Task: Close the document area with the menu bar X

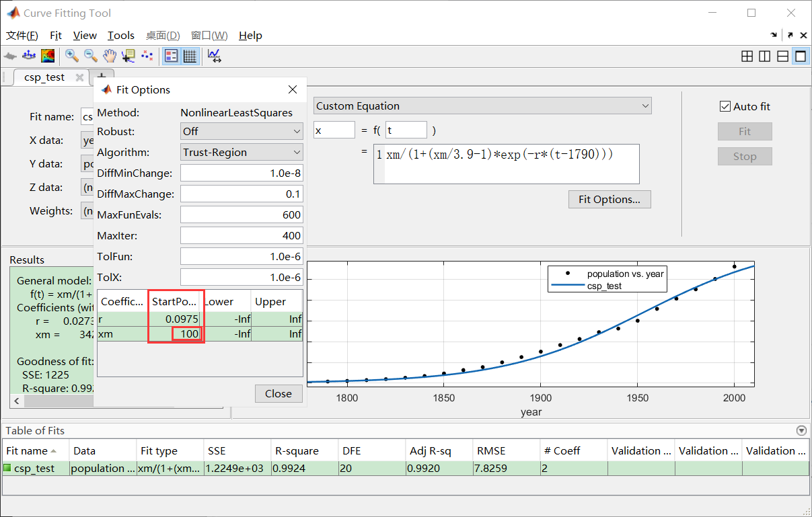Action: (x=804, y=36)
